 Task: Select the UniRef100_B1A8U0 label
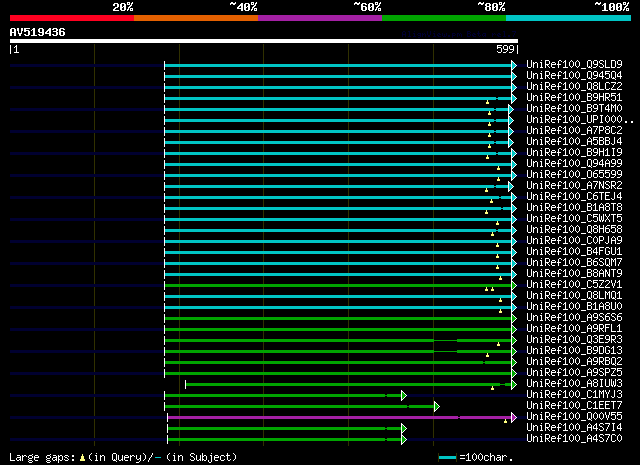click(x=574, y=307)
